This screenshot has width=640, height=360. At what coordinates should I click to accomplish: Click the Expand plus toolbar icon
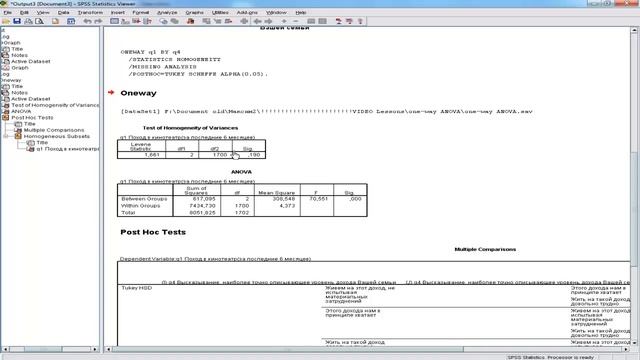point(284,21)
